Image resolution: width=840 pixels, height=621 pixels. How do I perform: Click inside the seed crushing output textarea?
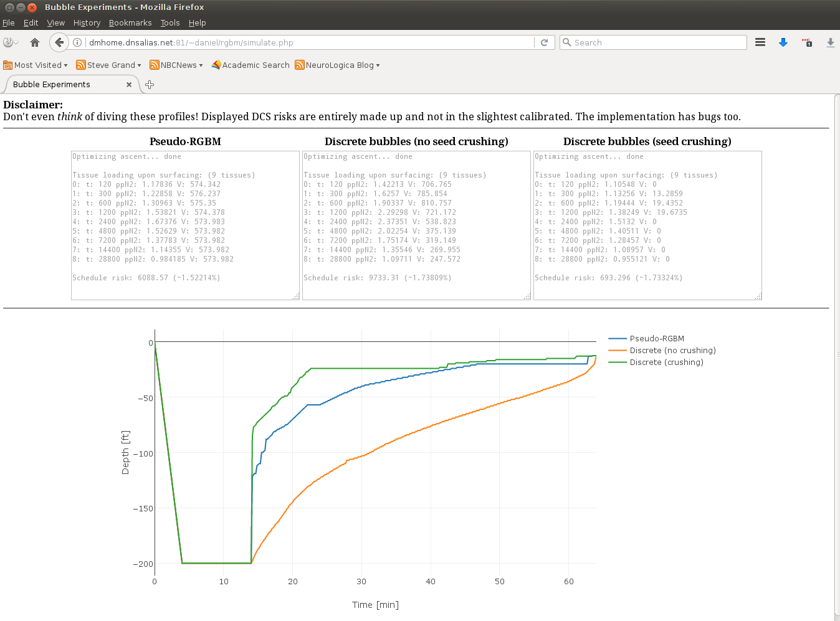pyautogui.click(x=647, y=225)
